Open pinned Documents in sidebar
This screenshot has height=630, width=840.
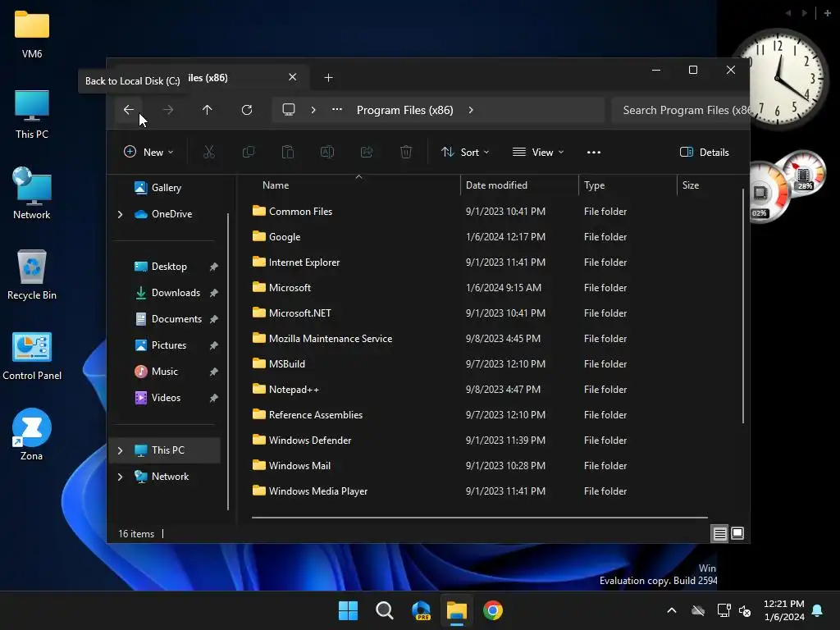168,319
